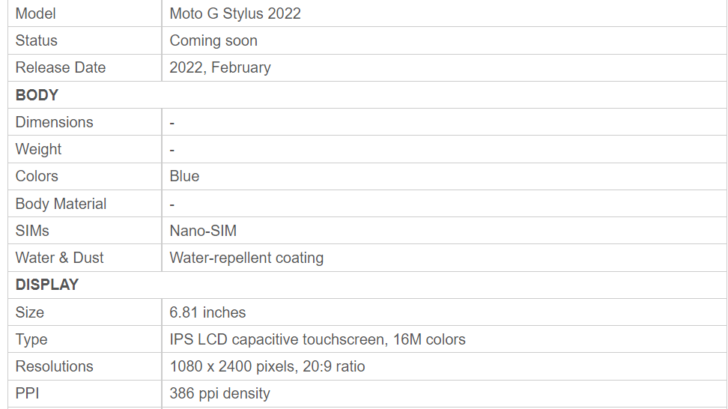This screenshot has height=409, width=728.
Task: Click the IPS LCD capacitive touchscreen text
Action: pos(279,339)
